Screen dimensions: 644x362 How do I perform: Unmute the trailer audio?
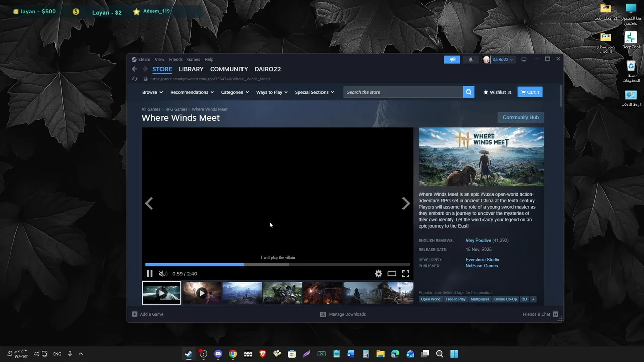(163, 274)
